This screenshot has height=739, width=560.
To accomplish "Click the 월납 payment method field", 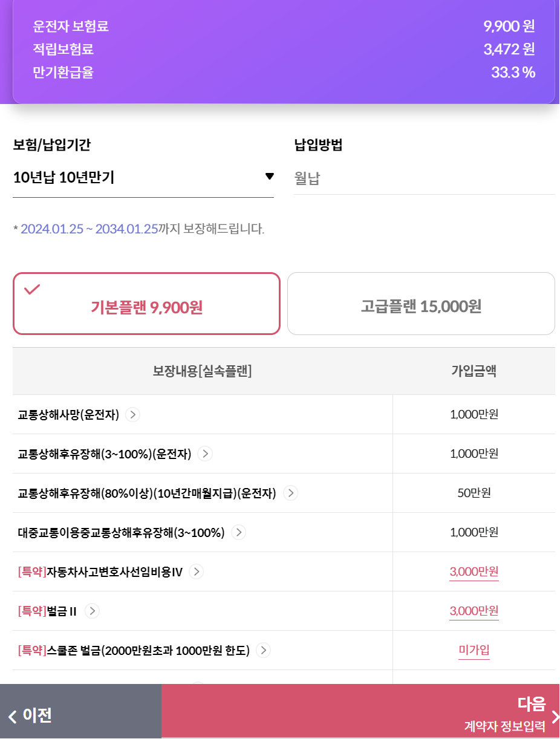I will [x=424, y=178].
